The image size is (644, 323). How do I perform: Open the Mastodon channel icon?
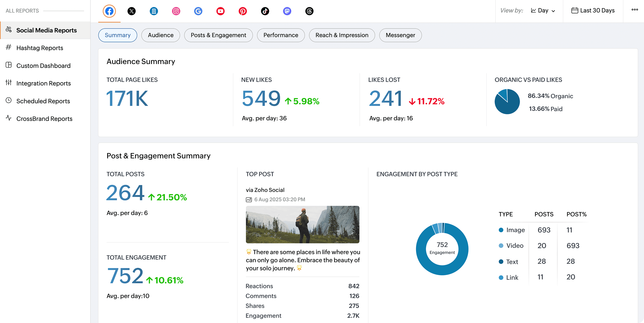[x=287, y=11]
